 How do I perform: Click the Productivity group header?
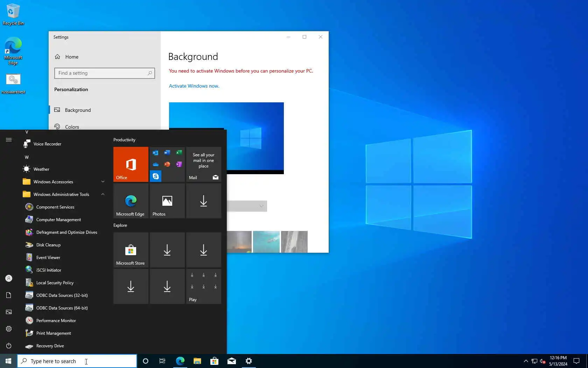click(x=124, y=140)
